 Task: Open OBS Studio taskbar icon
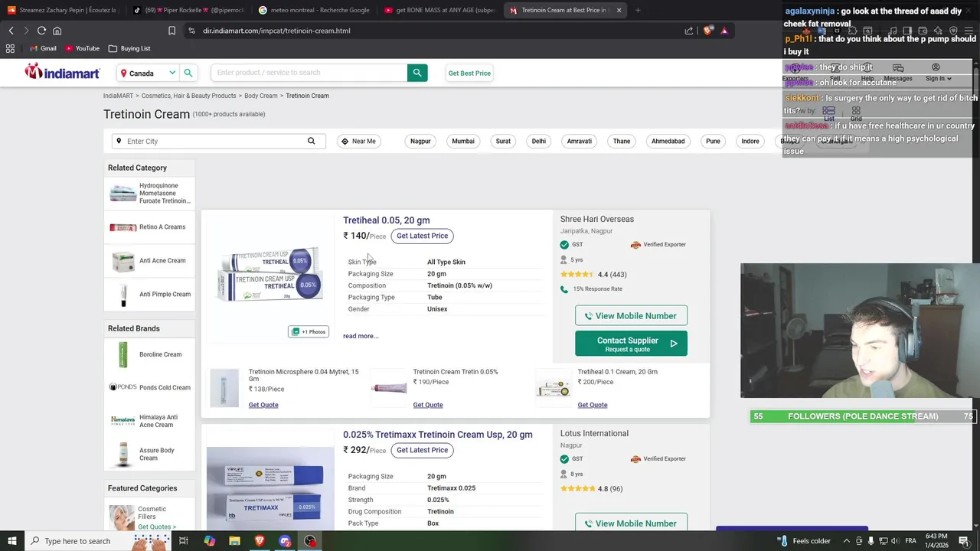pos(310,541)
